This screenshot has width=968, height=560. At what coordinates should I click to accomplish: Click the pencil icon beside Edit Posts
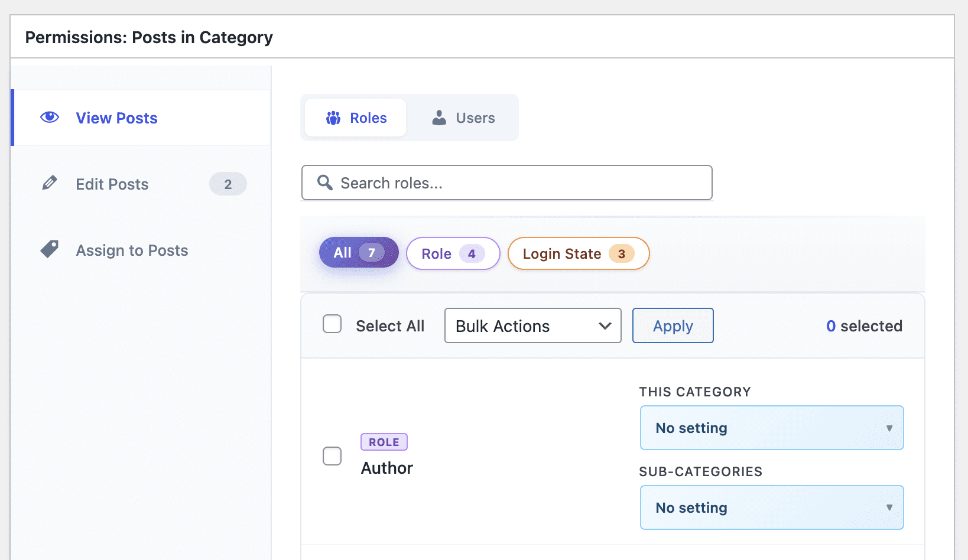tap(50, 183)
